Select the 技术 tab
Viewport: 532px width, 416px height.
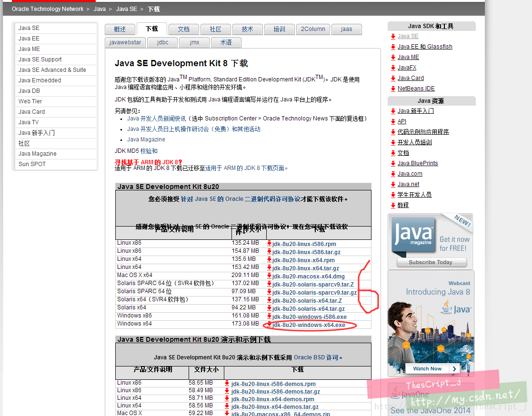[247, 29]
